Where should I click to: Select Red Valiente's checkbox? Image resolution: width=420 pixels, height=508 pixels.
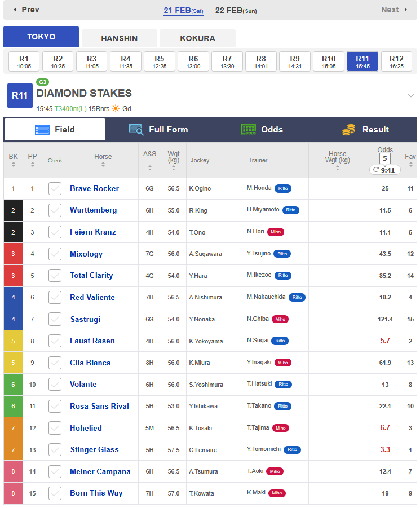pos(55,297)
